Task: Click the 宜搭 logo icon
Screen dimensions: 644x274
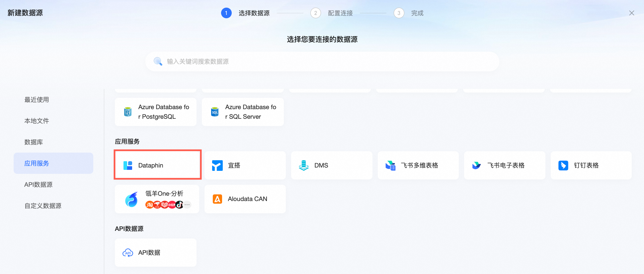Action: (217, 166)
